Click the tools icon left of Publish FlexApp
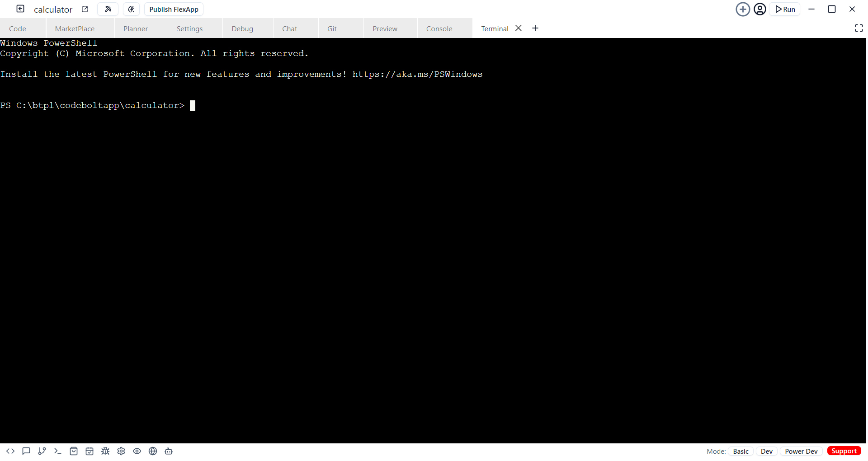 tap(108, 9)
